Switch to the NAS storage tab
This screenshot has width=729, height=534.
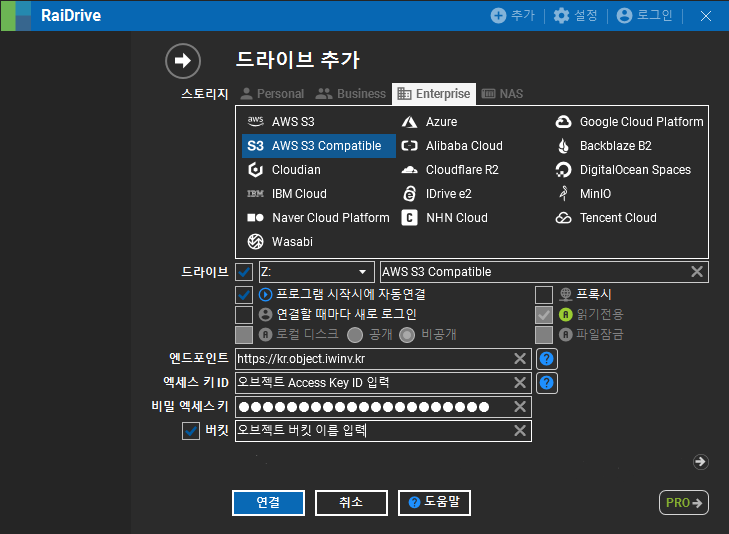coord(503,94)
